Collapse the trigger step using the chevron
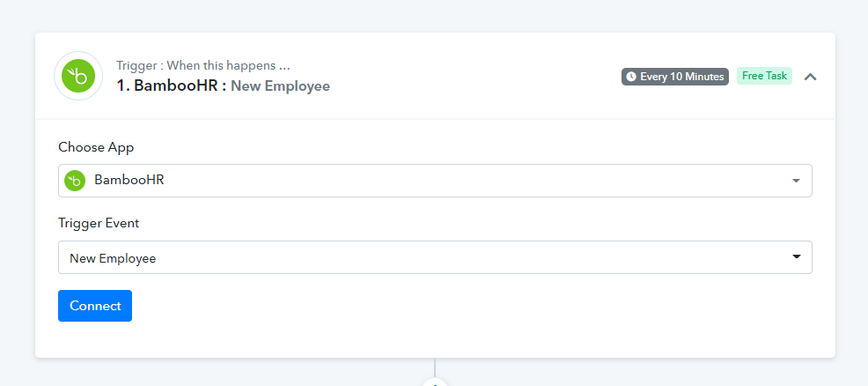Viewport: 868px width, 386px height. coord(811,77)
